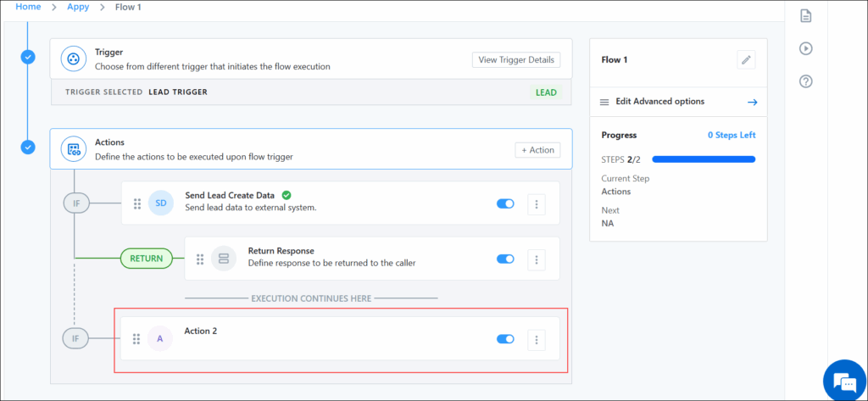The image size is (868, 401).
Task: Open the document icon in right sidebar
Action: 806,16
